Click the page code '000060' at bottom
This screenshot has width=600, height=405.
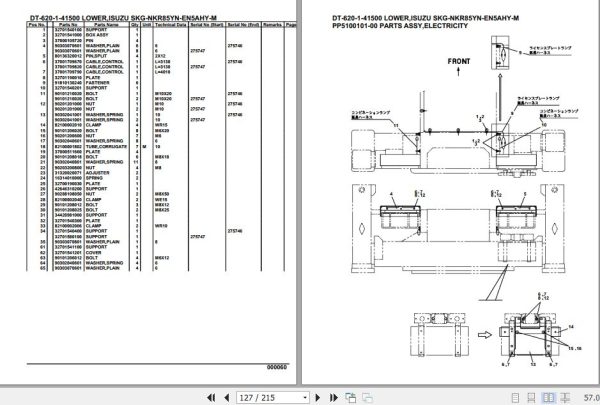277,367
